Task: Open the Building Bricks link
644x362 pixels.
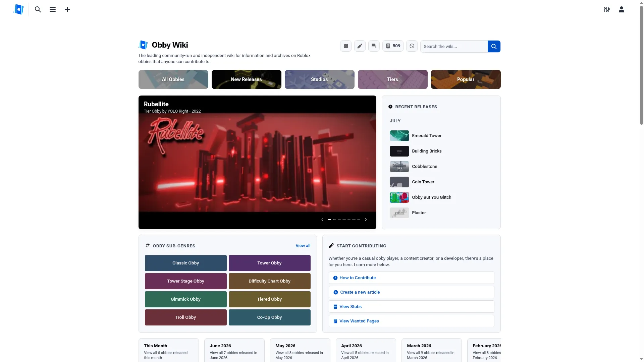Action: (427, 151)
